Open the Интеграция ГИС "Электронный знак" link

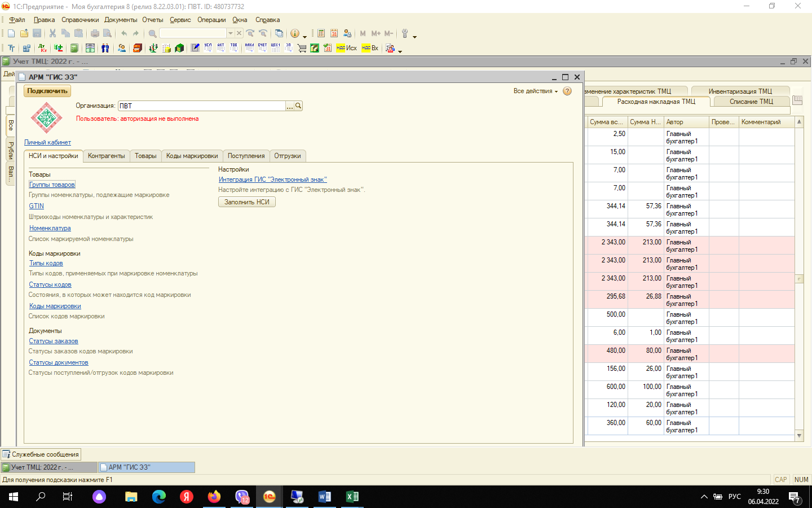[272, 179]
